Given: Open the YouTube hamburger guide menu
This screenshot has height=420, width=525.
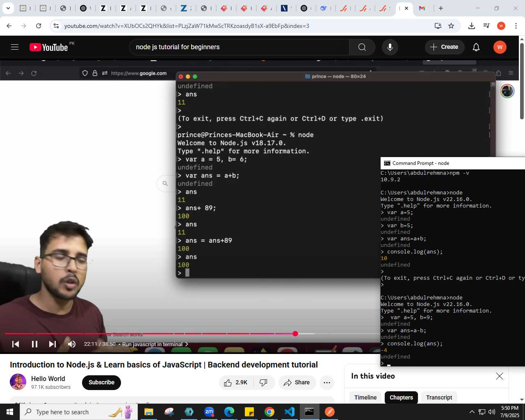Looking at the screenshot, I should (x=15, y=47).
